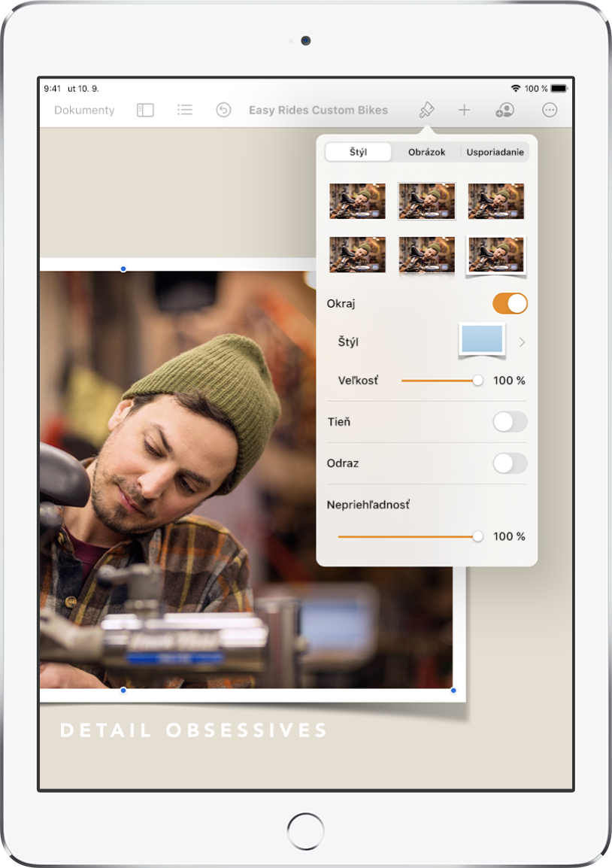Tap the 9:41 clock in status bar

[x=52, y=89]
